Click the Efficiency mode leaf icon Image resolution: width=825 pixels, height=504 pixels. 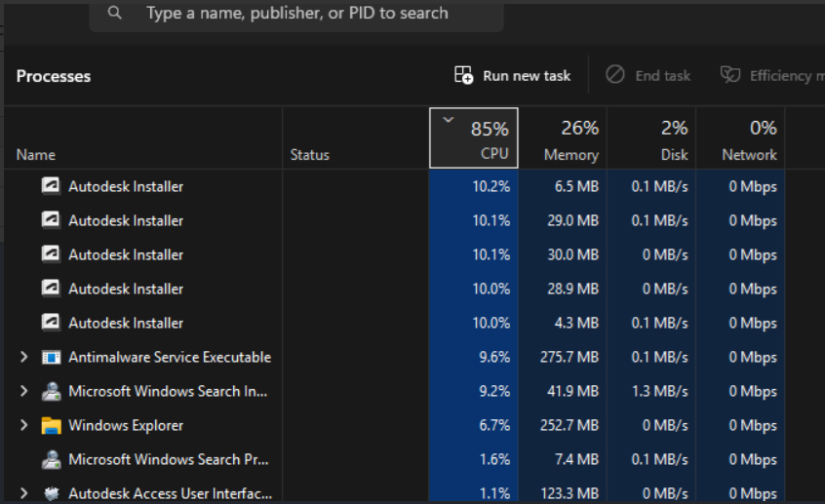[x=730, y=75]
